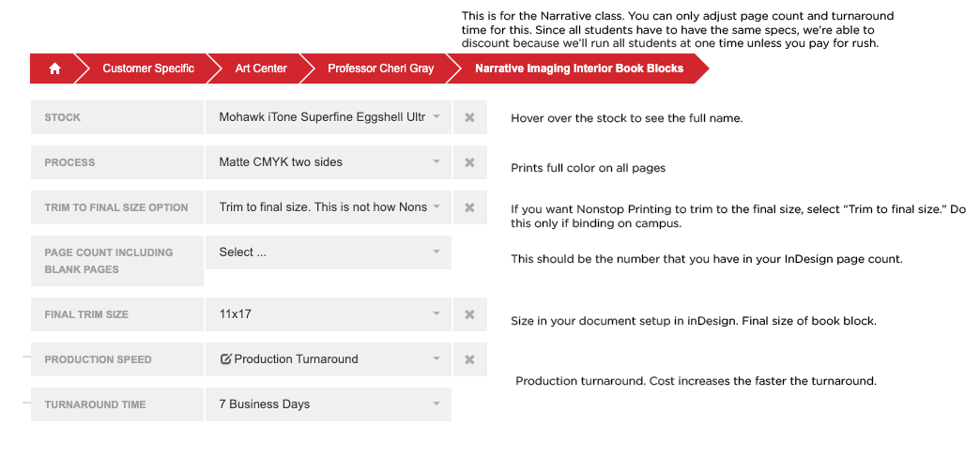Click the edit icon beside Production Turnaround
This screenshot has height=473, width=980.
pos(225,359)
